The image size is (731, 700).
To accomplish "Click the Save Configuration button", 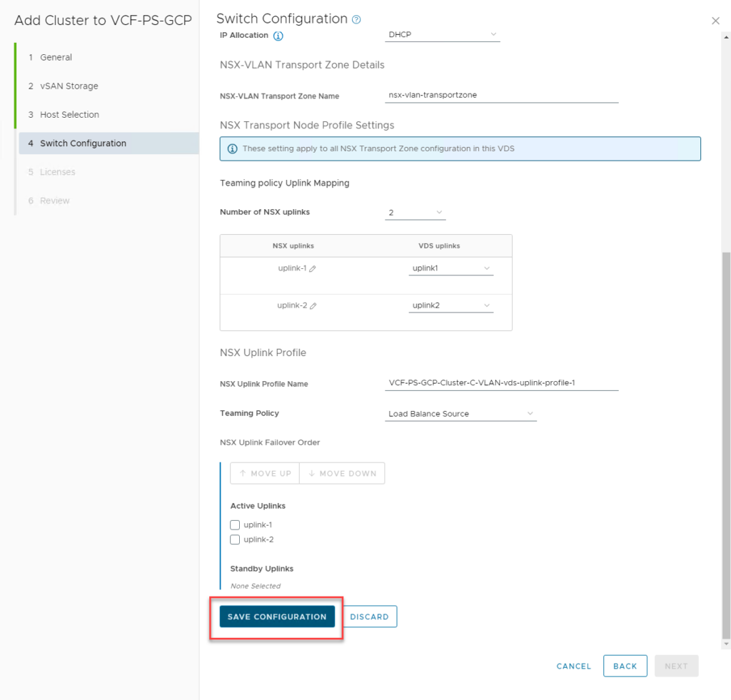I will [x=277, y=617].
